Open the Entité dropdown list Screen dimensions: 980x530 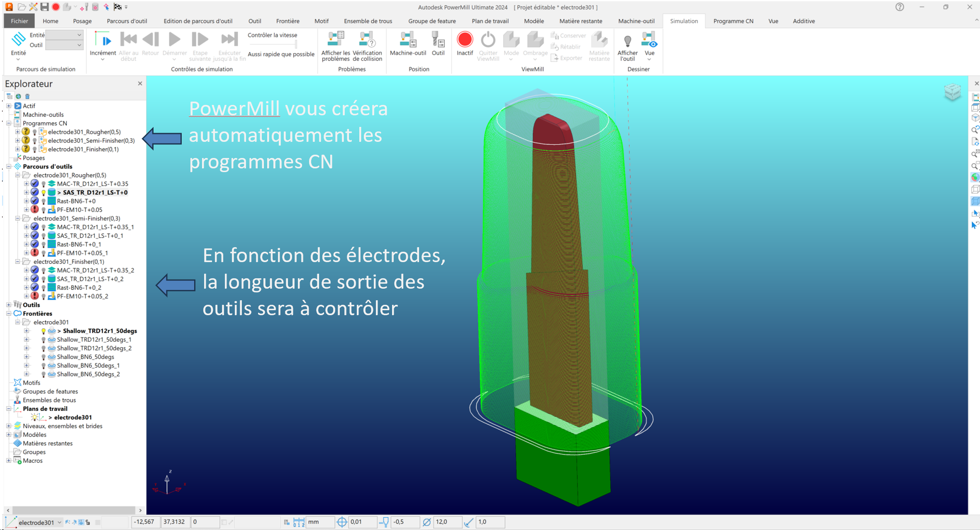tap(64, 35)
